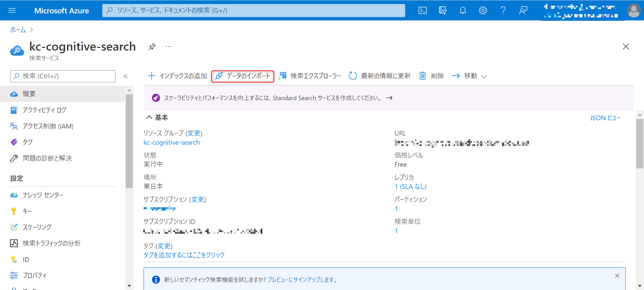
Task: Dismiss the semantic search info banner
Action: [x=617, y=276]
